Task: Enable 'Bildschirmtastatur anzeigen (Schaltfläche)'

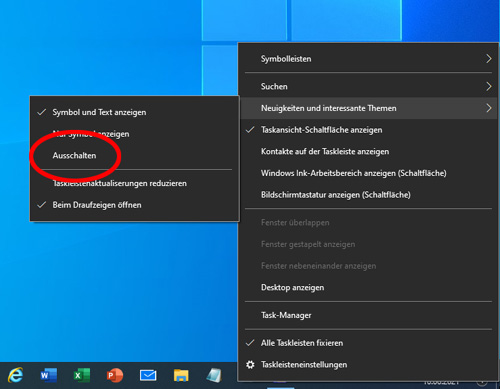Action: pos(368,195)
